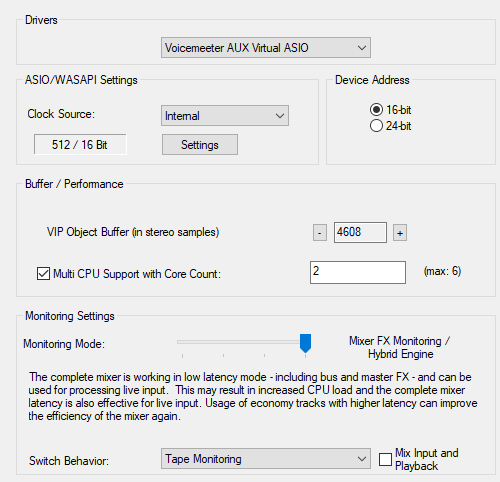This screenshot has width=500, height=482.
Task: Enable the Mix Input and Playback checkbox
Action: pyautogui.click(x=385, y=459)
